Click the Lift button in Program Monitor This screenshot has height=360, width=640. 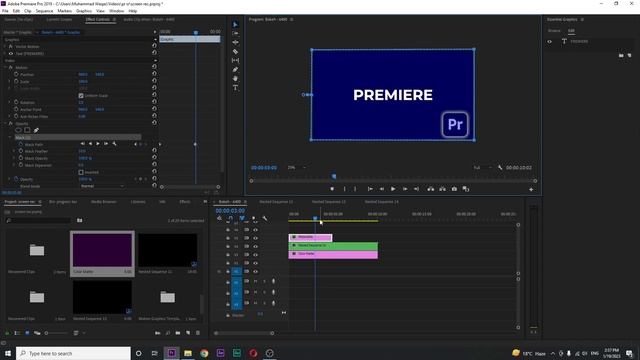click(431, 189)
